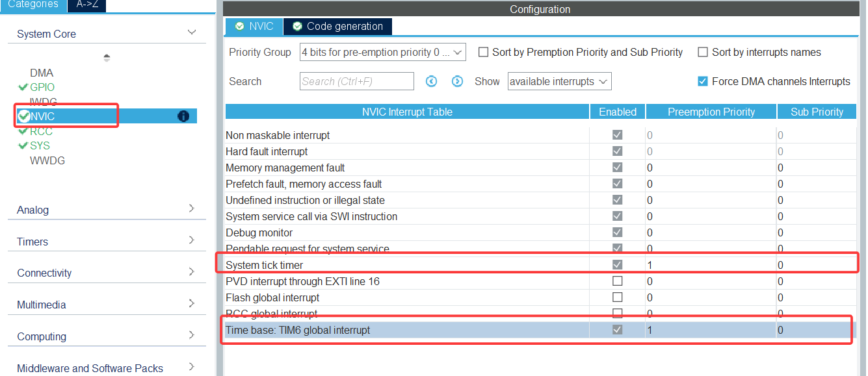868x376 pixels.
Task: Switch to the Code generation tab
Action: tap(338, 27)
